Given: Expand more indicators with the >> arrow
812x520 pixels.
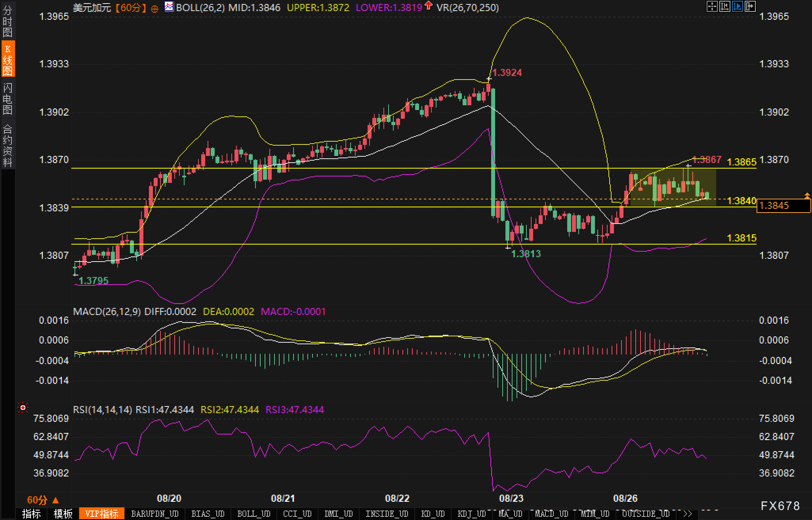Looking at the screenshot, I should click(x=688, y=514).
